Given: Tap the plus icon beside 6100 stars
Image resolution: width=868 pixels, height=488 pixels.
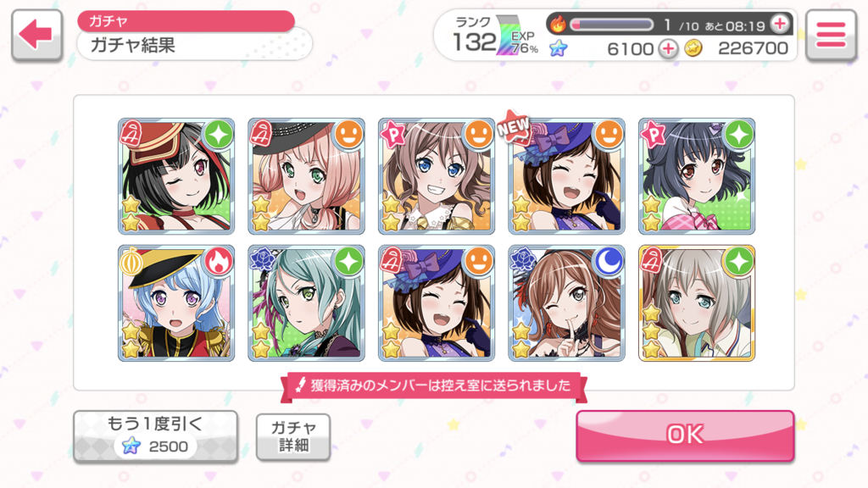Looking at the screenshot, I should point(668,48).
